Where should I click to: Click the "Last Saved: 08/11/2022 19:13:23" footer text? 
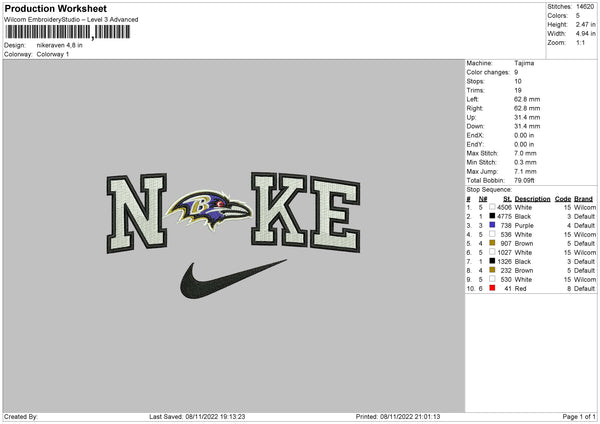pos(197,417)
